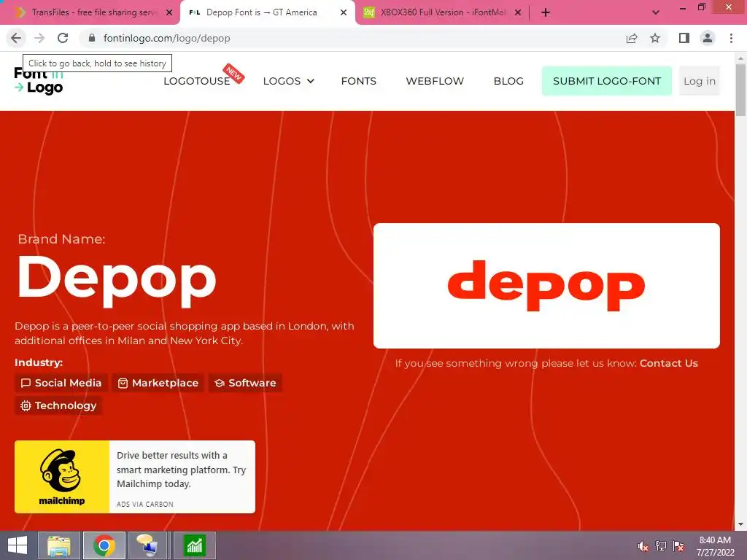This screenshot has width=747, height=560.
Task: Click the network tray icon
Action: click(661, 546)
